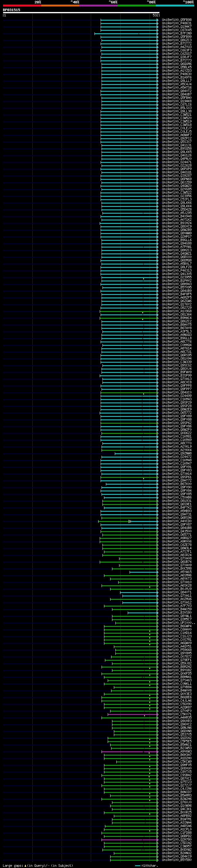Image resolution: width=197 pixels, height=868 pixels.
Task: Open the UniRef100_O65771 entry
Action: (x=177, y=535)
